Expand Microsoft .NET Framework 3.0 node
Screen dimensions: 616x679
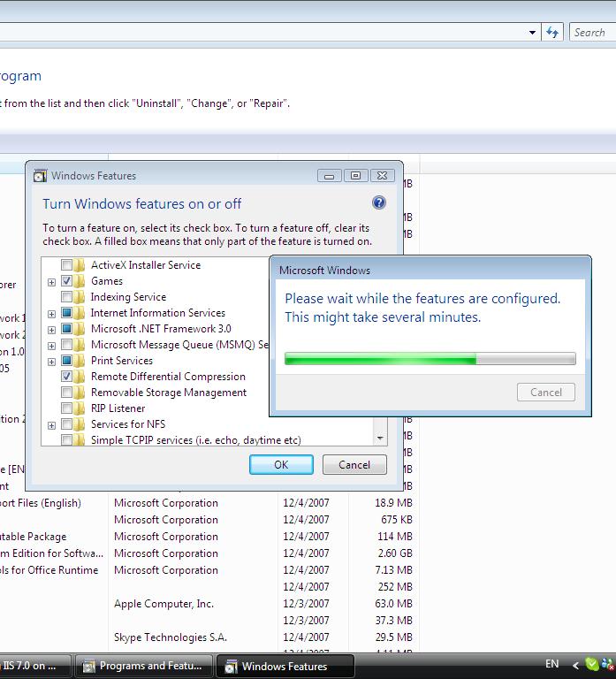[51, 330]
